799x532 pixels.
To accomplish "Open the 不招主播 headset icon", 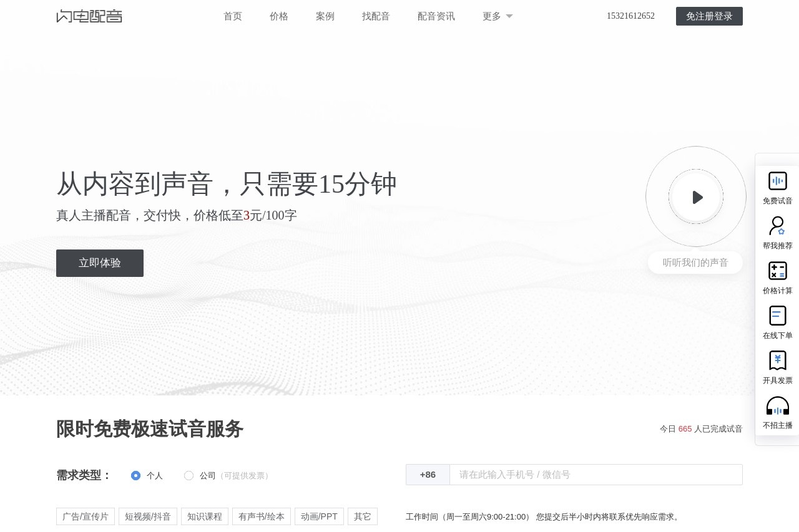I will pyautogui.click(x=778, y=410).
